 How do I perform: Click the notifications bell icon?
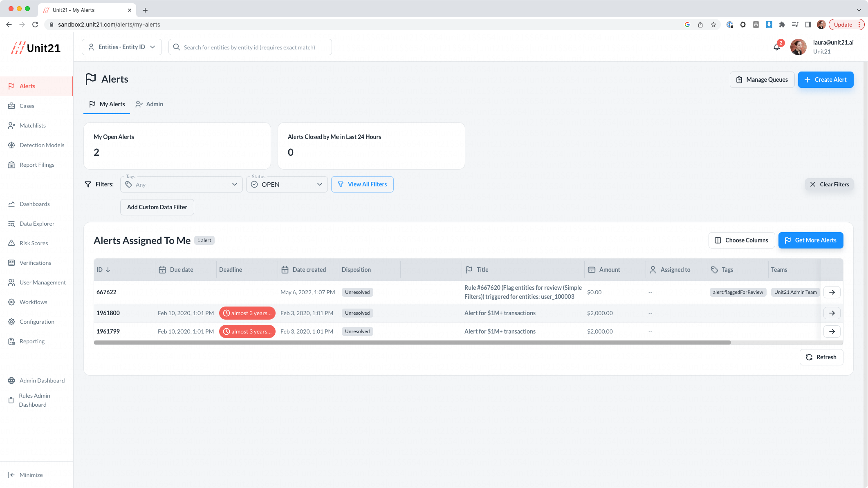[777, 47]
